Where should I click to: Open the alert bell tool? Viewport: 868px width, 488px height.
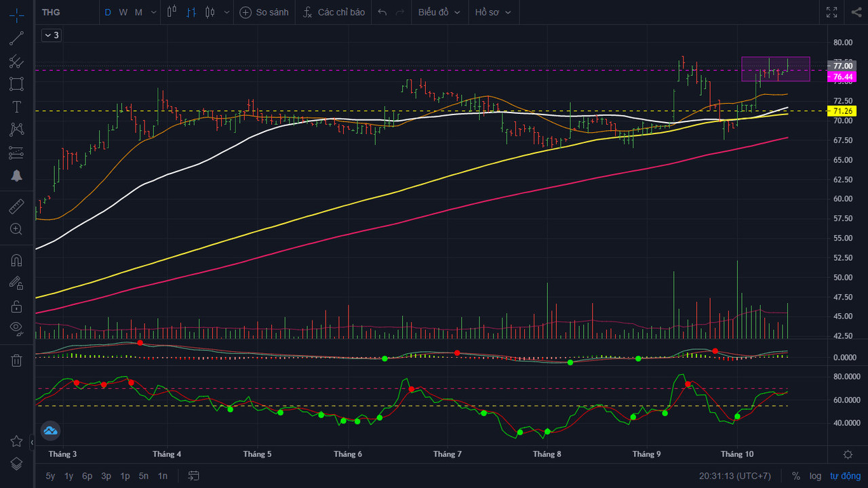16,176
